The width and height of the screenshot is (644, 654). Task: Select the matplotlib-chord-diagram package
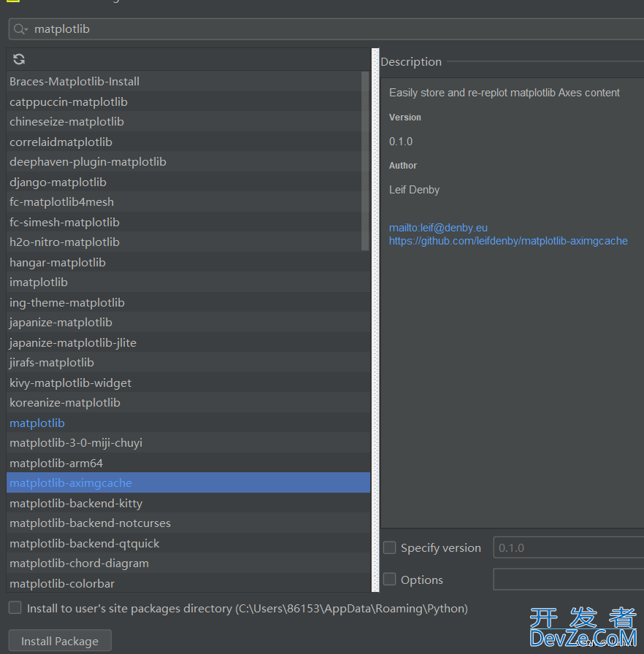[188, 563]
